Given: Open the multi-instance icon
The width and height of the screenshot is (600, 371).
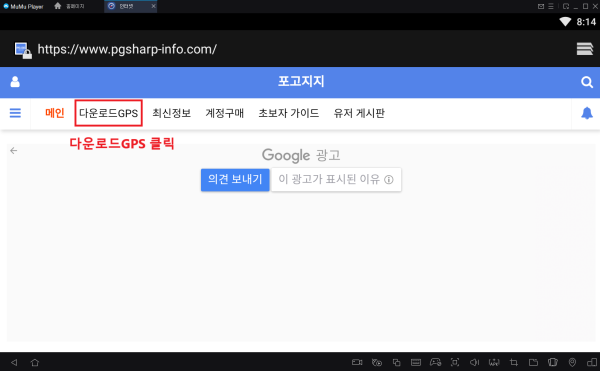Looking at the screenshot, I should tap(396, 362).
